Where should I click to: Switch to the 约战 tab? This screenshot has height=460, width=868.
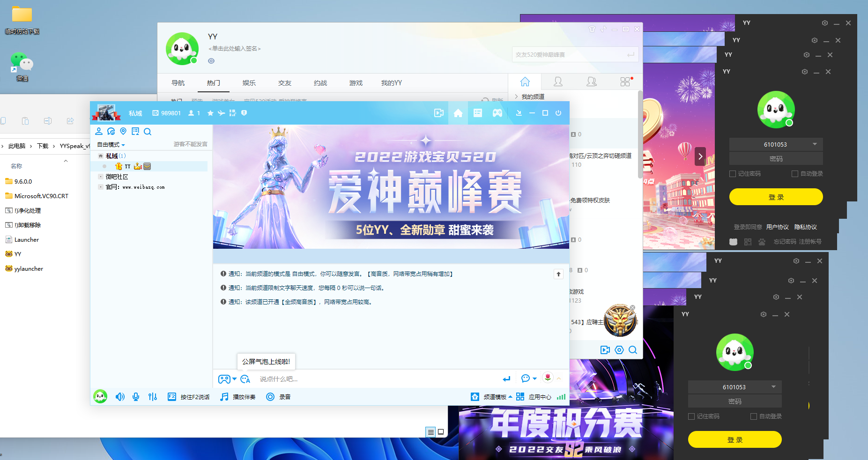coord(320,83)
